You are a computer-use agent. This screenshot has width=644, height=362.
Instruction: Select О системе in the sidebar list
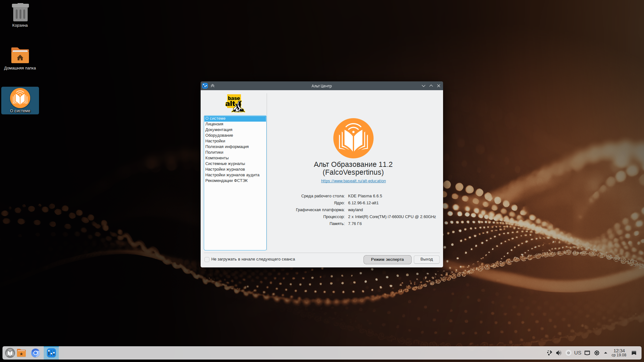pyautogui.click(x=235, y=118)
